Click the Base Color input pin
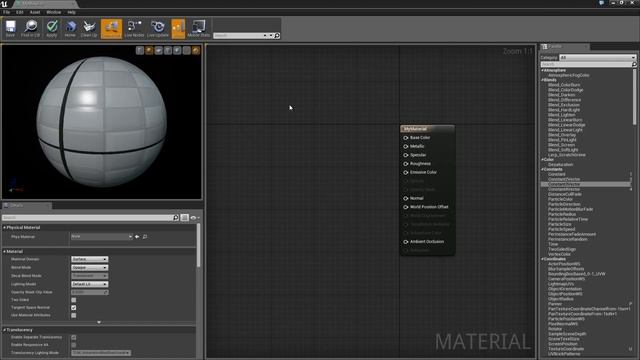This screenshot has width=640, height=360. pos(406,138)
